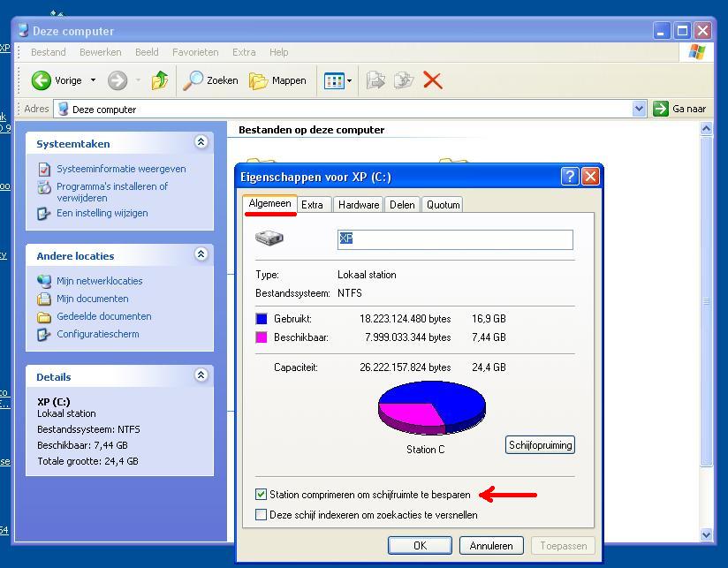Open Mijn netwerklocaties link
The image size is (728, 568).
[99, 281]
